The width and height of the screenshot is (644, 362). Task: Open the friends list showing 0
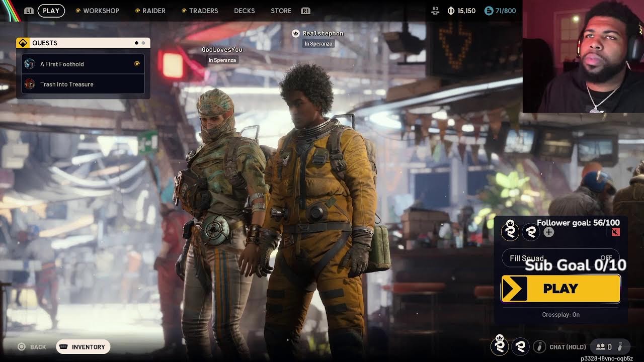[x=604, y=346]
